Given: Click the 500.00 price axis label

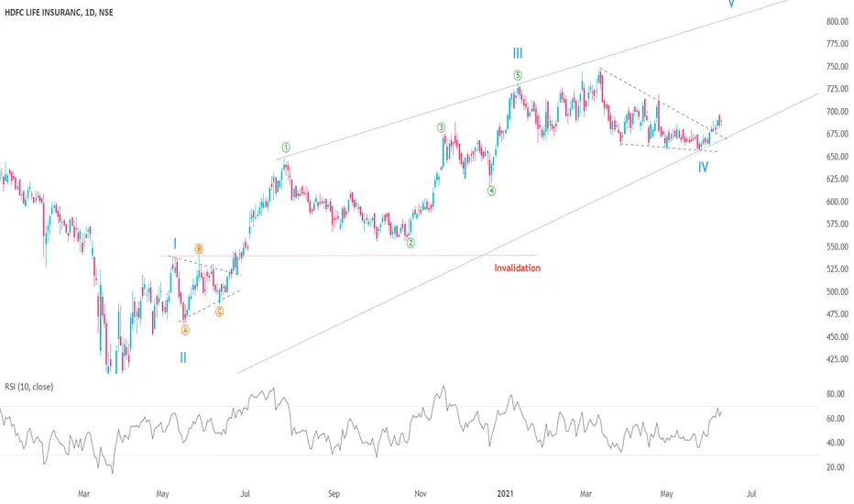Looking at the screenshot, I should tap(838, 291).
